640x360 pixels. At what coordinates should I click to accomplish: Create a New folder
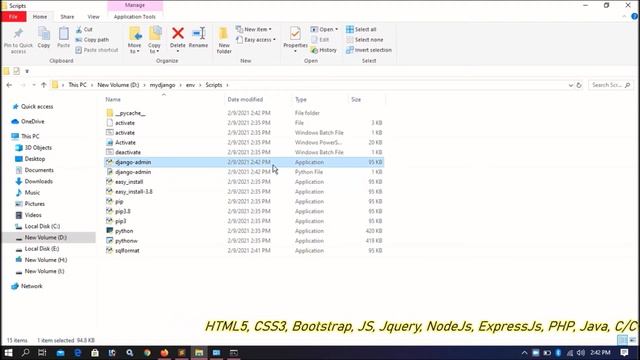pos(224,40)
